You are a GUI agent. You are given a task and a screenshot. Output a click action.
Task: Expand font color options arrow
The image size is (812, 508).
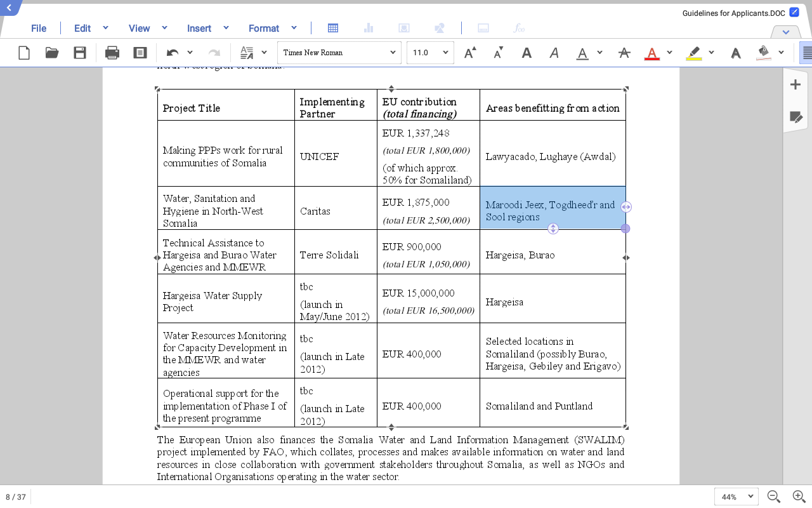coord(669,53)
